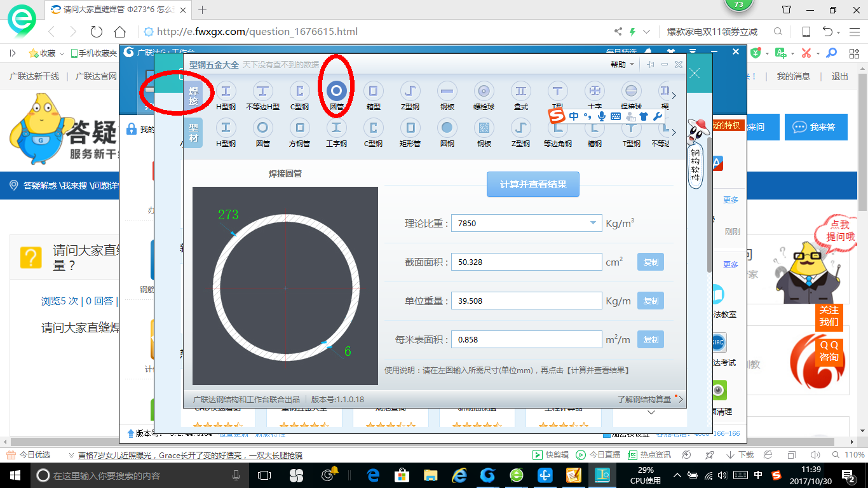
Task: Open Sogou soft keyboard icon
Action: click(x=615, y=116)
